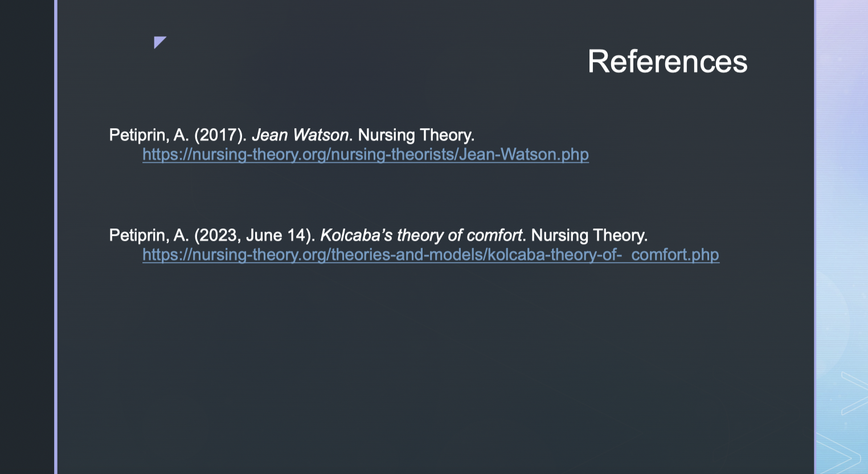Click the purple triangle marker near the title

pos(160,42)
